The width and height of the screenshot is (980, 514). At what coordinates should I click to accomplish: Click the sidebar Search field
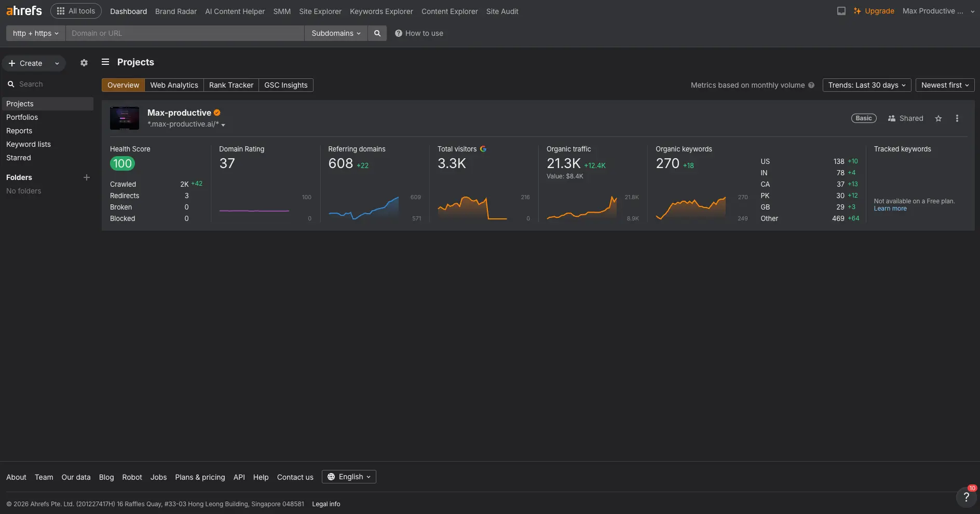pyautogui.click(x=48, y=84)
